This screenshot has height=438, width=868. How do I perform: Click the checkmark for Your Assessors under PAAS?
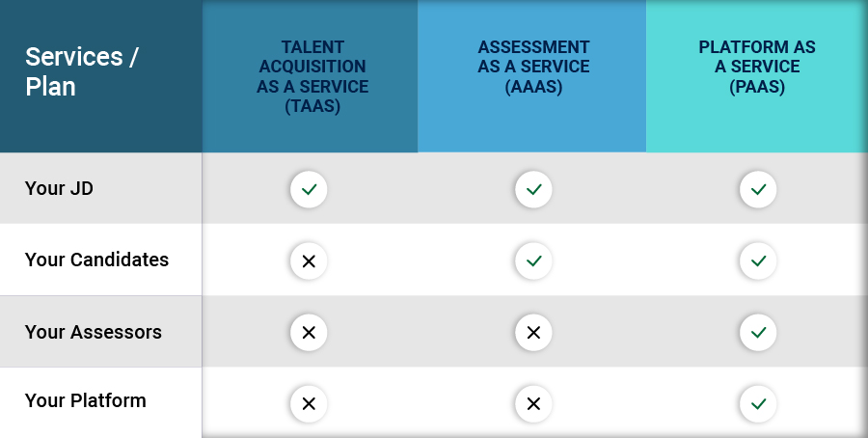[x=758, y=332]
